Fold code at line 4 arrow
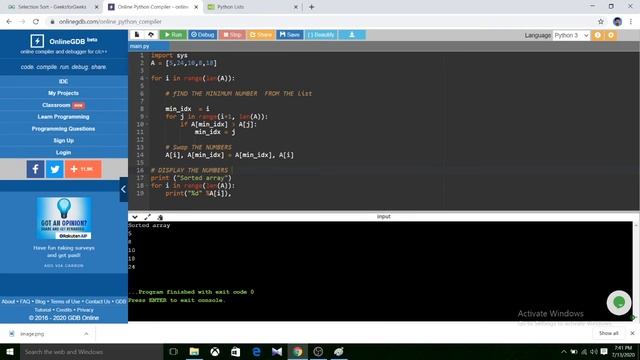 (x=147, y=78)
